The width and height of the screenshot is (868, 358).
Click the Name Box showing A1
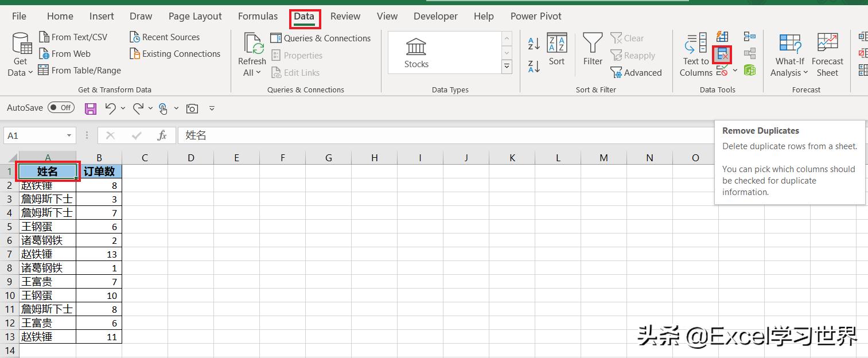(36, 136)
